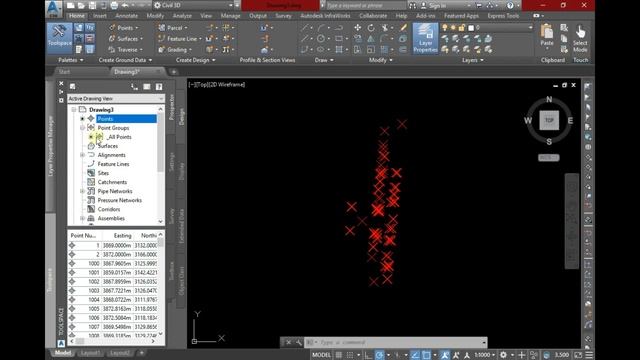
Task: Toggle layer on/off lightbulb icon
Action: (x=445, y=27)
